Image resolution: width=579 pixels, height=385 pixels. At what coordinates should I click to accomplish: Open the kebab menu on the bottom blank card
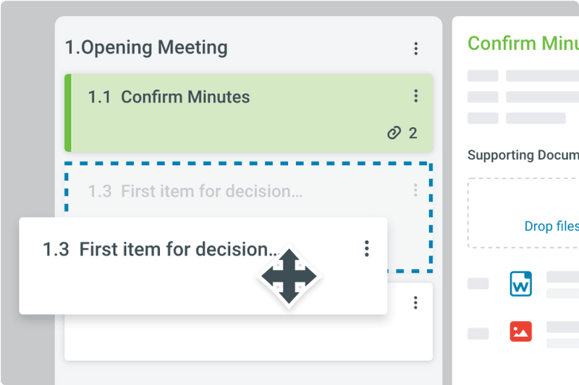tap(415, 303)
